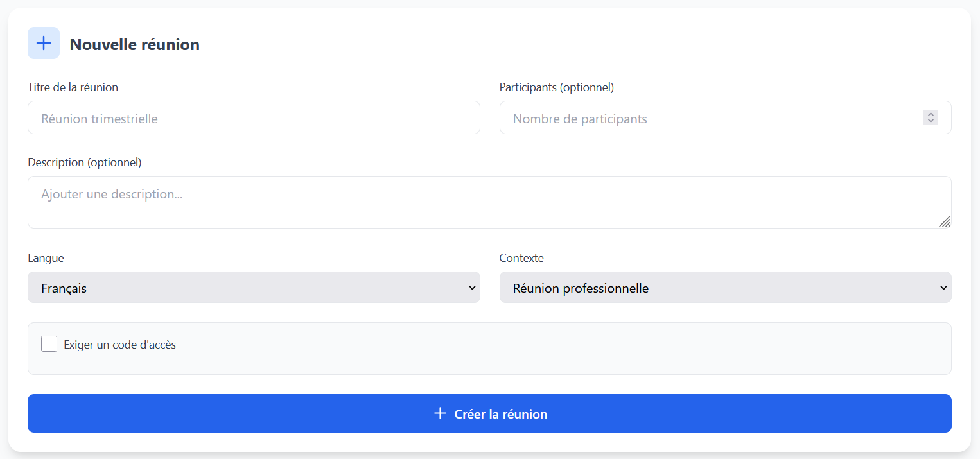Click the "Exiger un code d'accès" label text
This screenshot has width=980, height=459.
[x=119, y=344]
